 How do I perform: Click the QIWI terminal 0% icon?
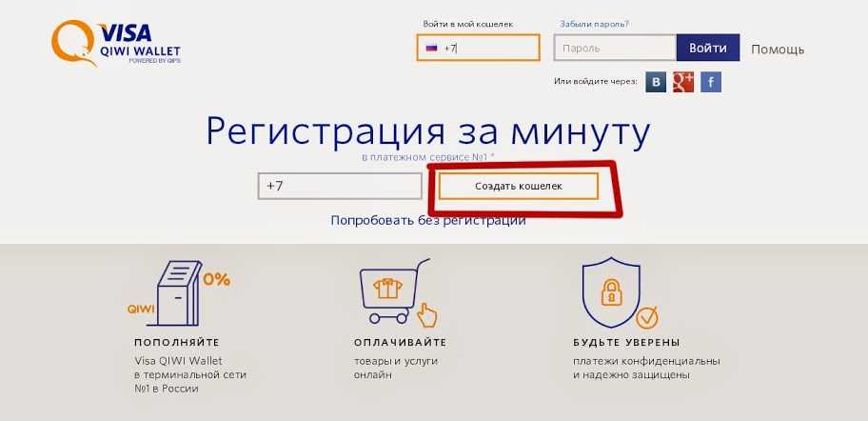coord(179,293)
